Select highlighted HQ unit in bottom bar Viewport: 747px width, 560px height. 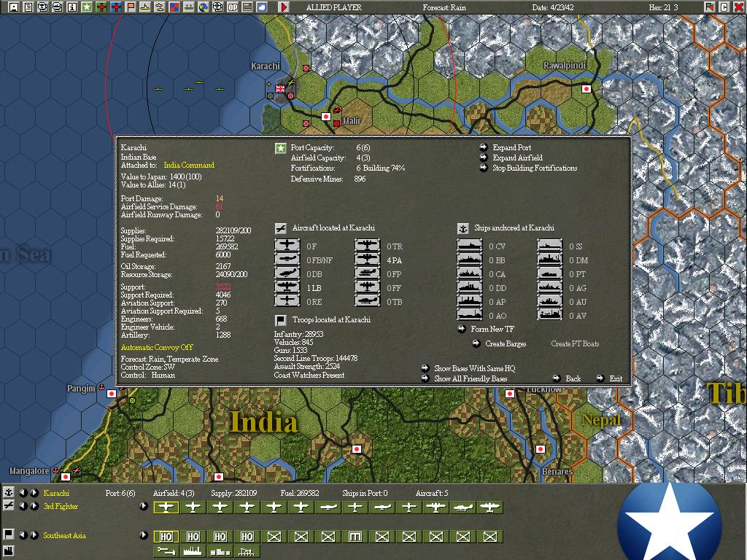click(166, 536)
